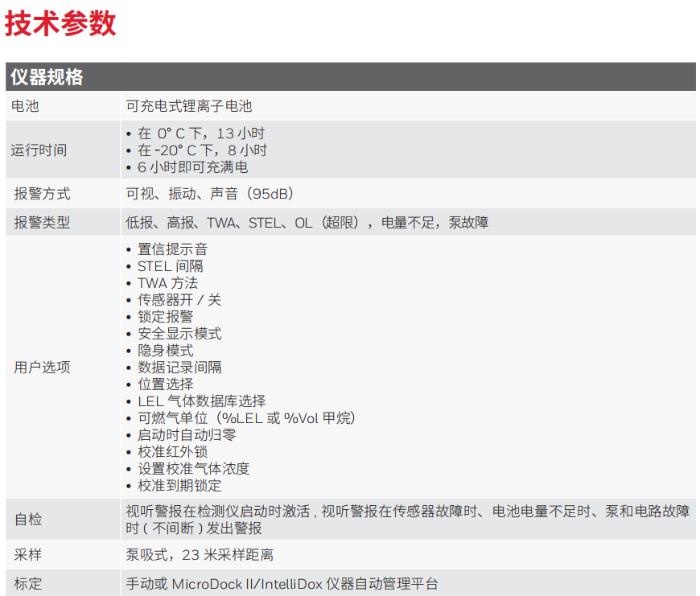Click the LEL 气体数据库选择 bullet item
This screenshot has height=596, width=700.
201,401
